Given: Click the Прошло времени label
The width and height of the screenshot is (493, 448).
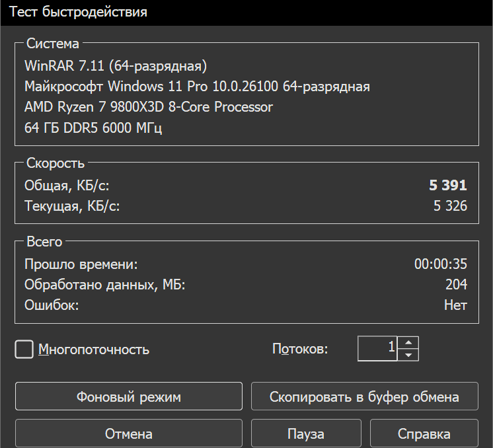Looking at the screenshot, I should tap(81, 264).
